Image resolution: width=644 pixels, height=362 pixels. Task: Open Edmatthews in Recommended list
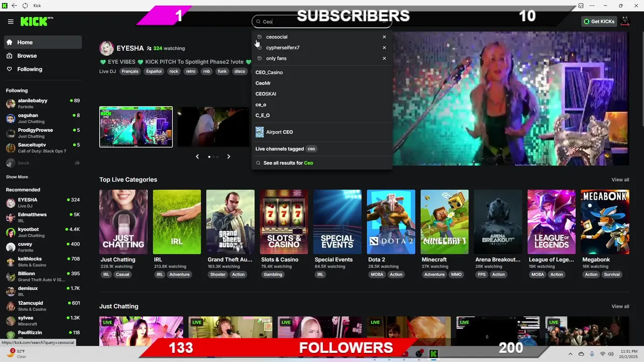click(43, 217)
